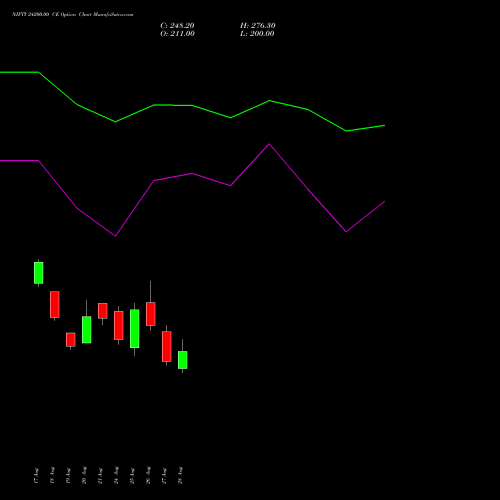Click the 17 Aug date axis label
The height and width of the screenshot is (500, 500).
(x=36, y=476)
